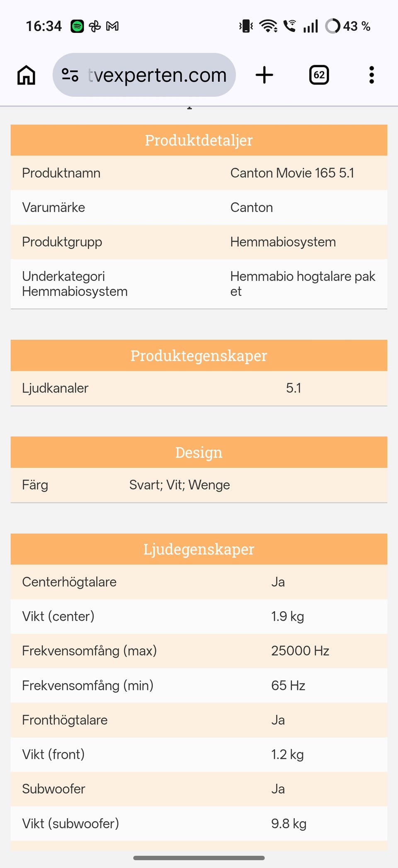This screenshot has height=868, width=398.
Task: Tap the Färg row with Svart; Vit; Wenge
Action: coord(199,485)
